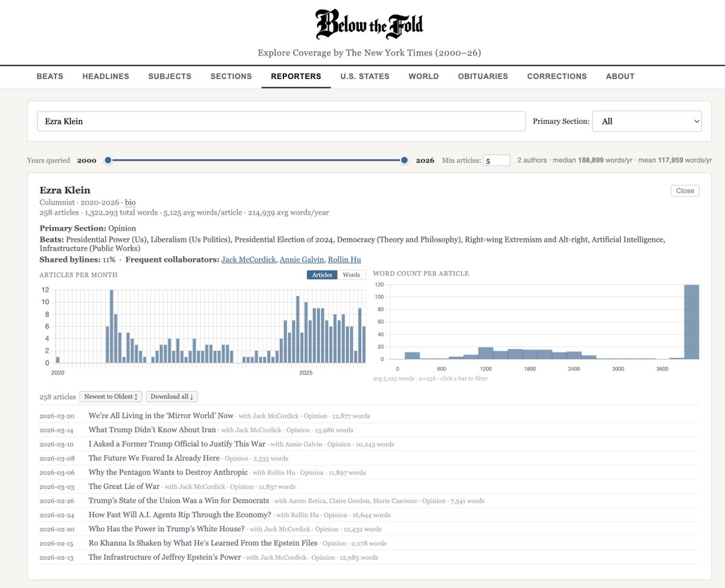The height and width of the screenshot is (588, 725).
Task: Expand the Primary Section dropdown
Action: (647, 121)
